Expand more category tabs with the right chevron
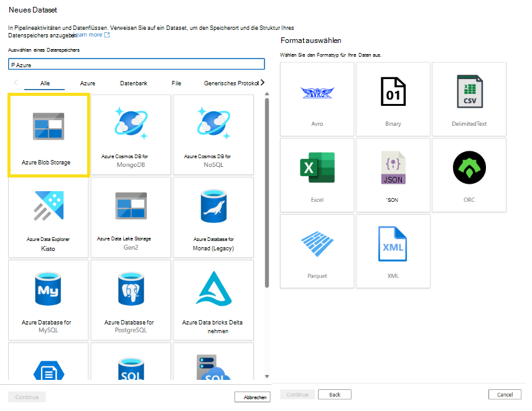The height and width of the screenshot is (411, 532). 261,82
